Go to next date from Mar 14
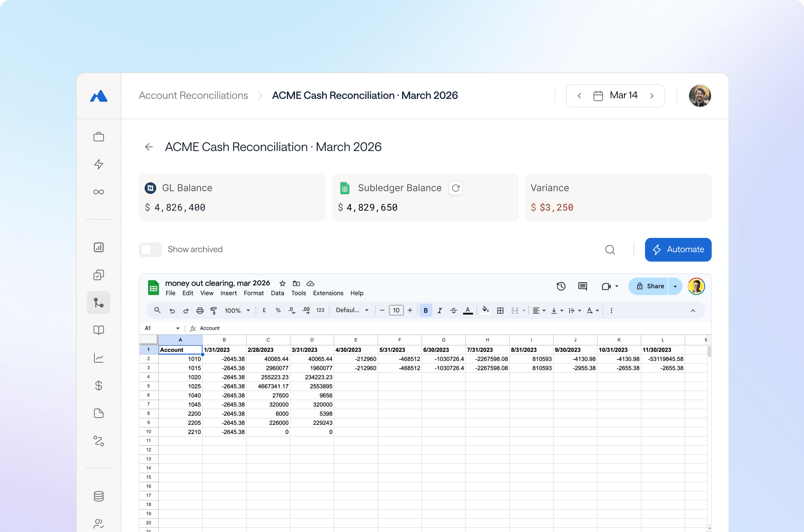Screen dimensions: 804x532 tap(652, 96)
